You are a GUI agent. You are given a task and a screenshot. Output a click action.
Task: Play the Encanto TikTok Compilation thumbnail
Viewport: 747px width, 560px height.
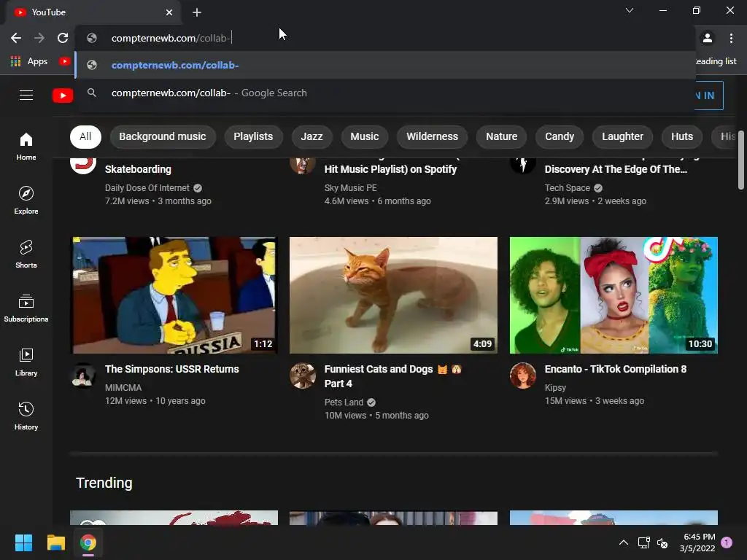point(614,295)
